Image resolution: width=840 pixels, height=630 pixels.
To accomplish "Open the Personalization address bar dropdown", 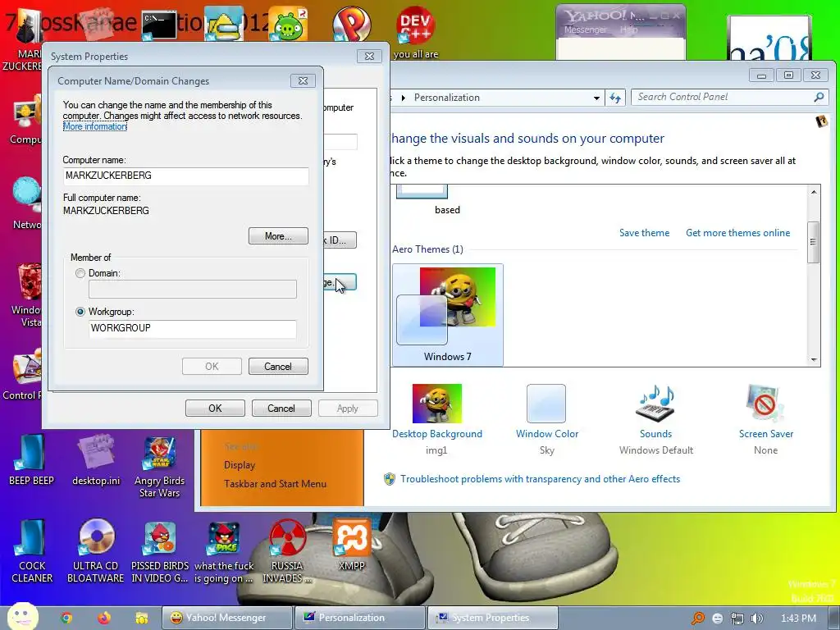I will (596, 98).
